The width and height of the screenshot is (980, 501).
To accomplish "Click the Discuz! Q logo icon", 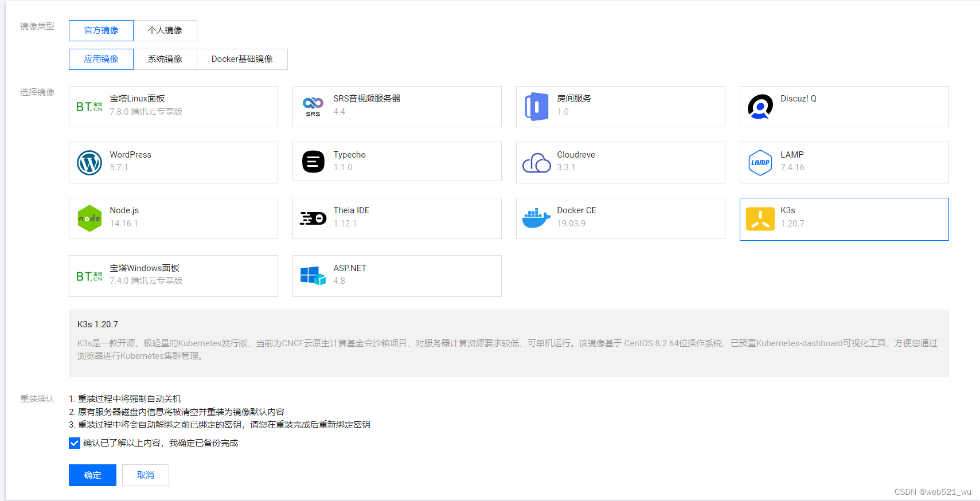I will point(760,107).
